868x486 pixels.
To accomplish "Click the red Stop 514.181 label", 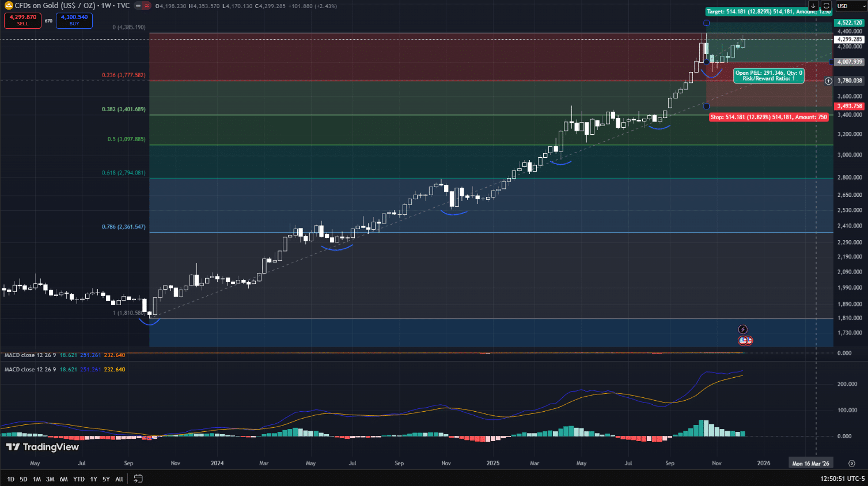I will point(768,117).
